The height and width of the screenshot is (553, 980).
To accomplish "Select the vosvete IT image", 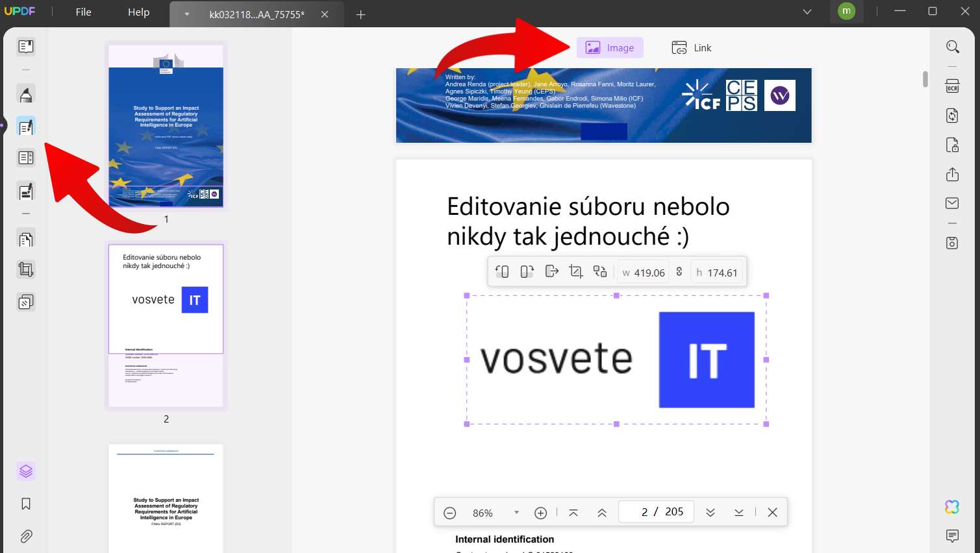I will (x=616, y=360).
